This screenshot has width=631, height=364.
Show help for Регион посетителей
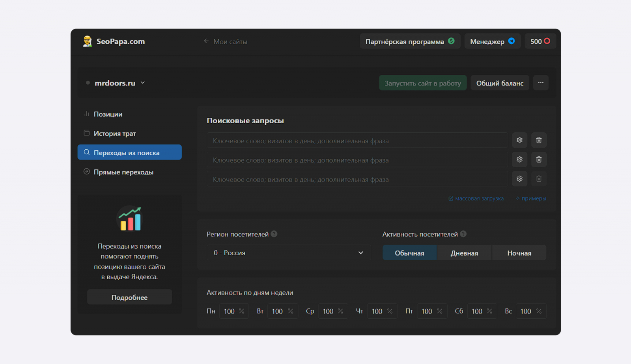[x=274, y=234]
